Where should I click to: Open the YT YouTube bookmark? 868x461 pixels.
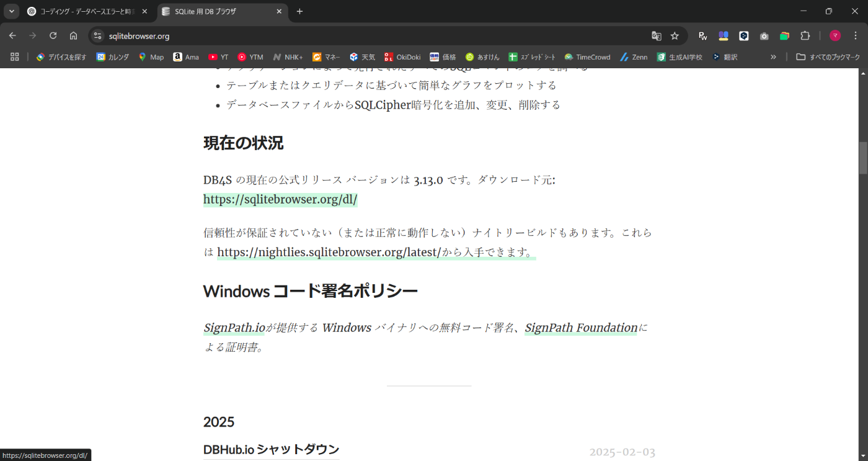[218, 56]
